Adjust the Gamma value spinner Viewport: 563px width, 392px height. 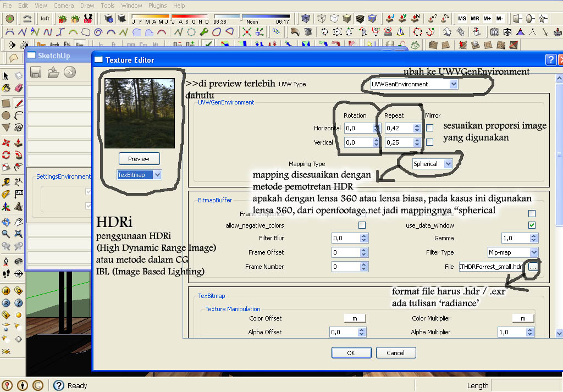coord(533,238)
